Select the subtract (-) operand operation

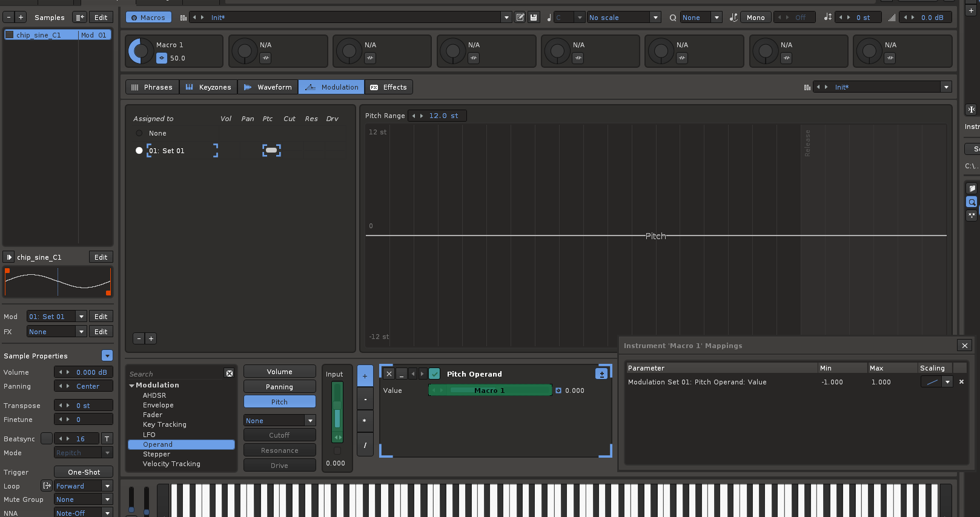pos(365,399)
